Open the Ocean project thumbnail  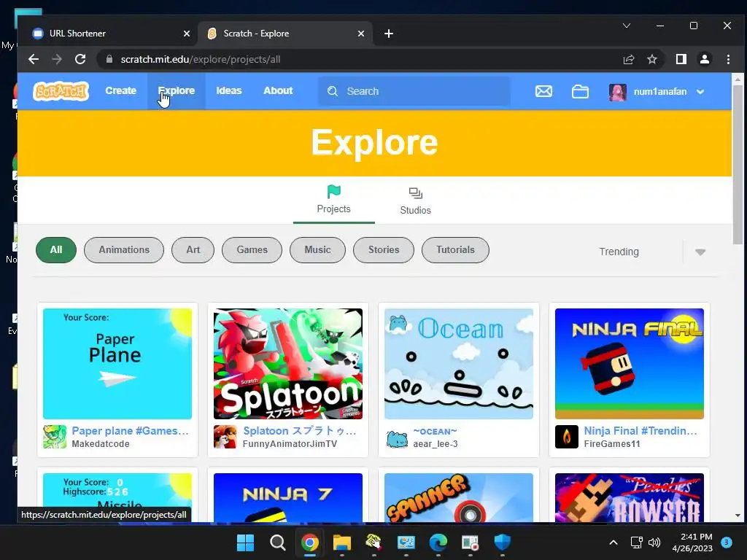click(459, 364)
